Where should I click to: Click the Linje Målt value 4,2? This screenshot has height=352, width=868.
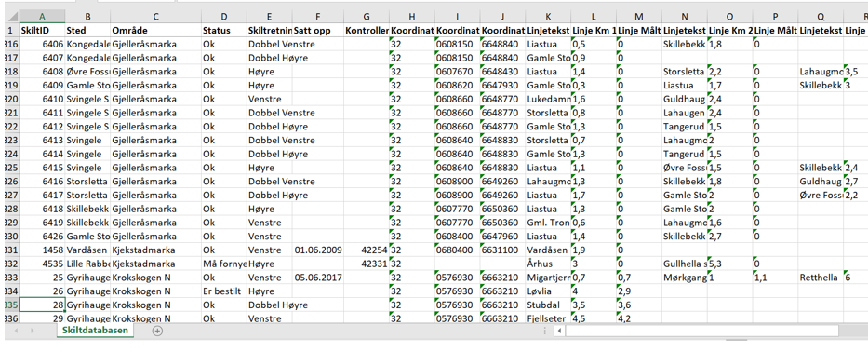click(639, 318)
